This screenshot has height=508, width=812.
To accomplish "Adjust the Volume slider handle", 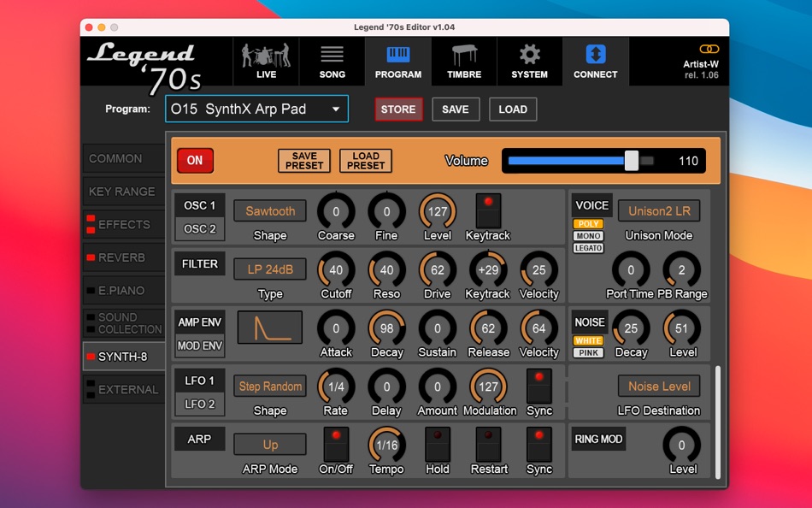I will (632, 160).
